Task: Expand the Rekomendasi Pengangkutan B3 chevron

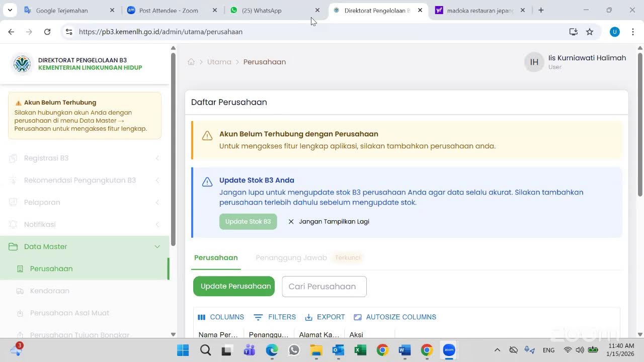Action: click(157, 180)
